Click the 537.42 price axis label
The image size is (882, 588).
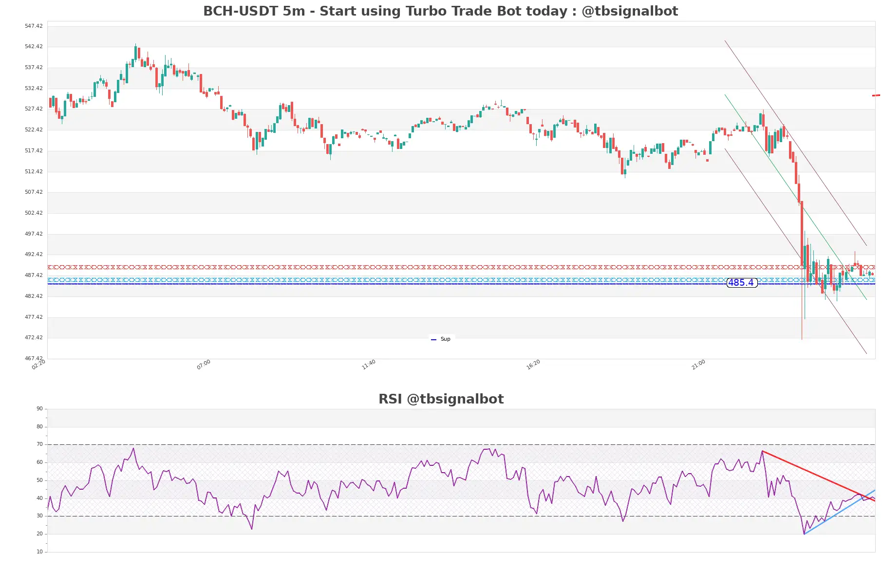pos(34,67)
